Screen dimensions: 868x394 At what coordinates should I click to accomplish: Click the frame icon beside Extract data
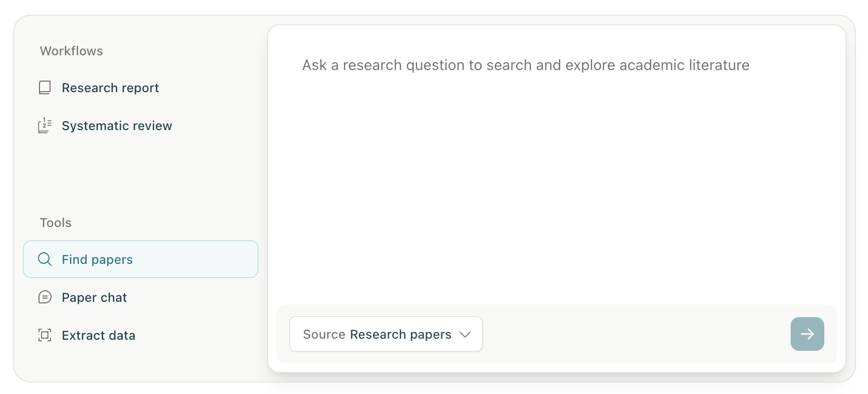click(x=45, y=336)
